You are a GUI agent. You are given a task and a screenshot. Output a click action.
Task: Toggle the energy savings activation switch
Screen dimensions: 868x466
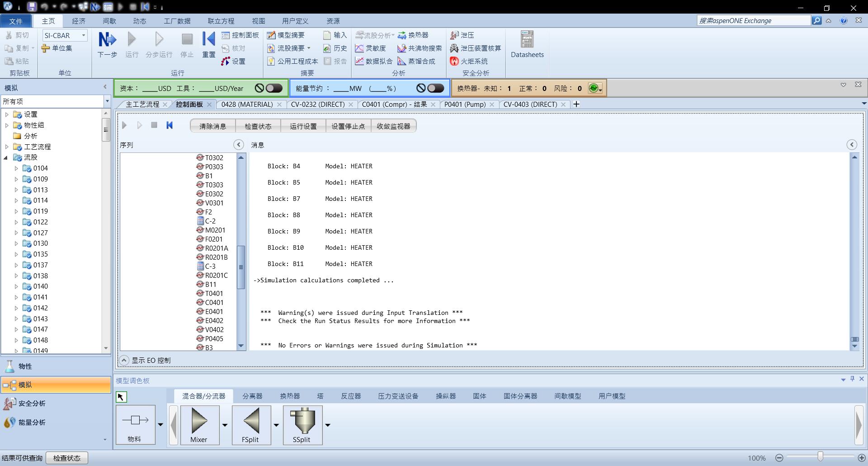point(435,88)
